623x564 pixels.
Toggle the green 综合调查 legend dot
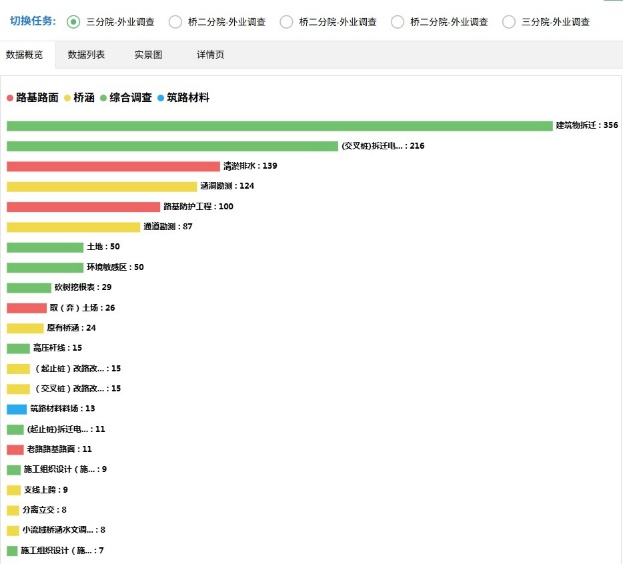point(103,98)
